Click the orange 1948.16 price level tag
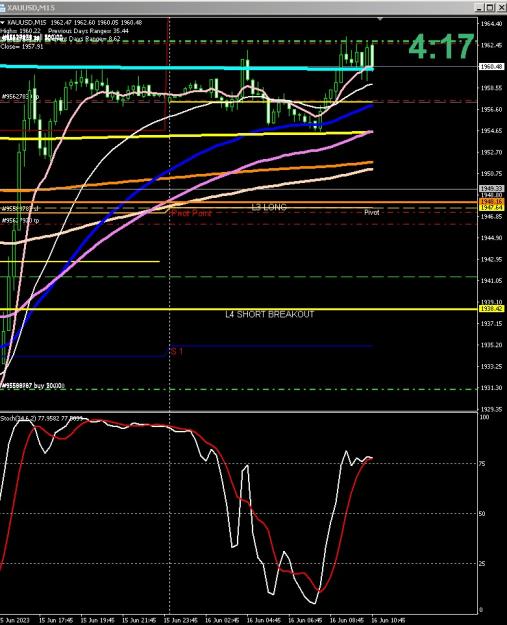The height and width of the screenshot is (625, 507). 491,202
